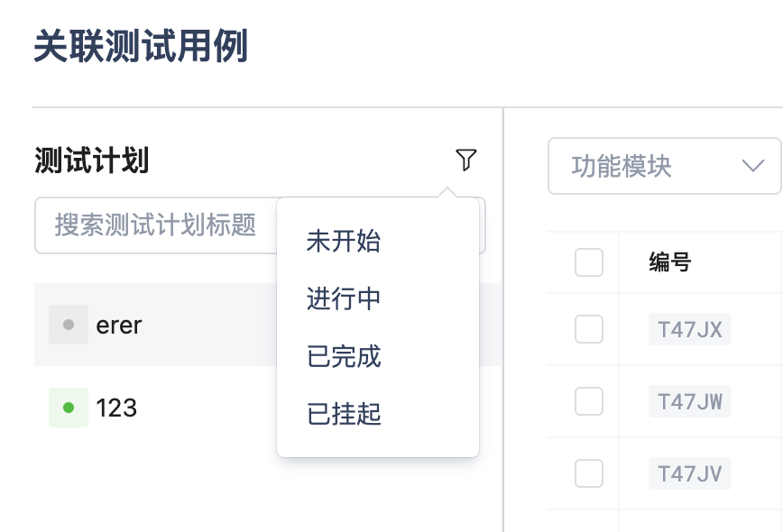Select the 123 test plan

click(117, 408)
